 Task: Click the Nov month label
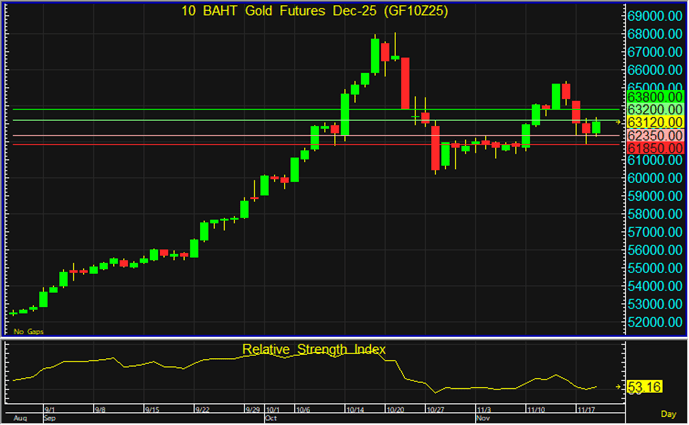coord(483,418)
